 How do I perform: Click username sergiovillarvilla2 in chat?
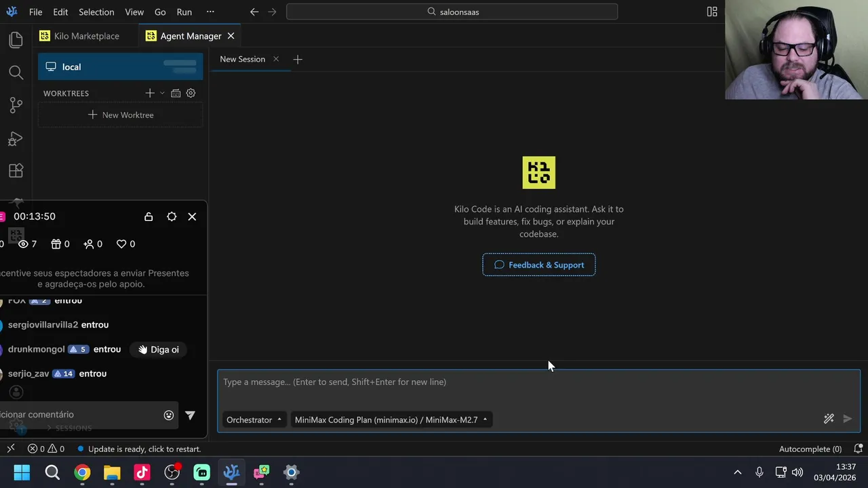(43, 325)
